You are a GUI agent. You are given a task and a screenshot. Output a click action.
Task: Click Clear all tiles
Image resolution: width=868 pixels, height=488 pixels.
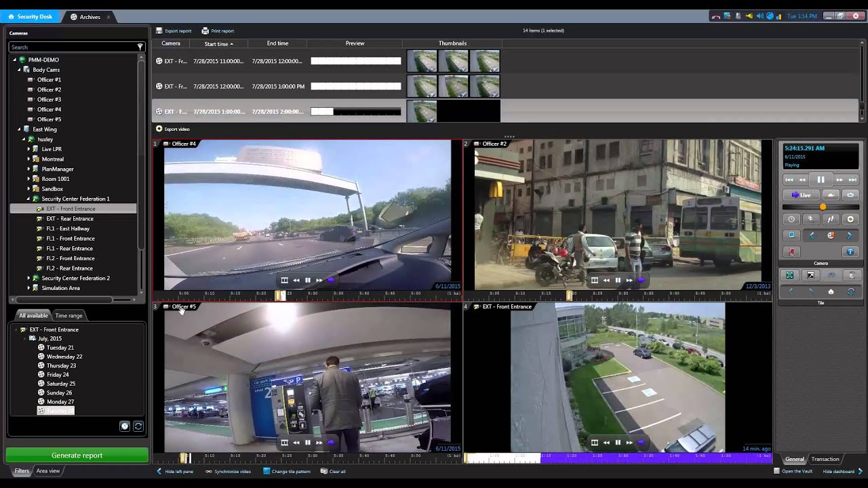pyautogui.click(x=333, y=471)
